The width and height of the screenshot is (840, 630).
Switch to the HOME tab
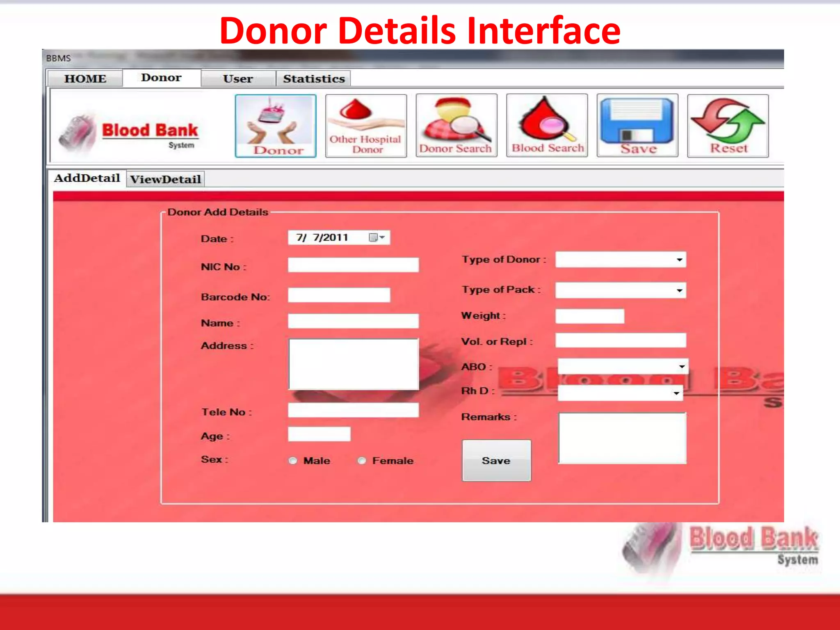pyautogui.click(x=85, y=78)
